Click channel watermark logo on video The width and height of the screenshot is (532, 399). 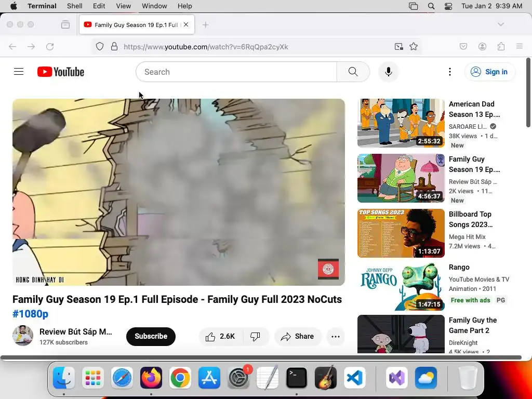(328, 269)
